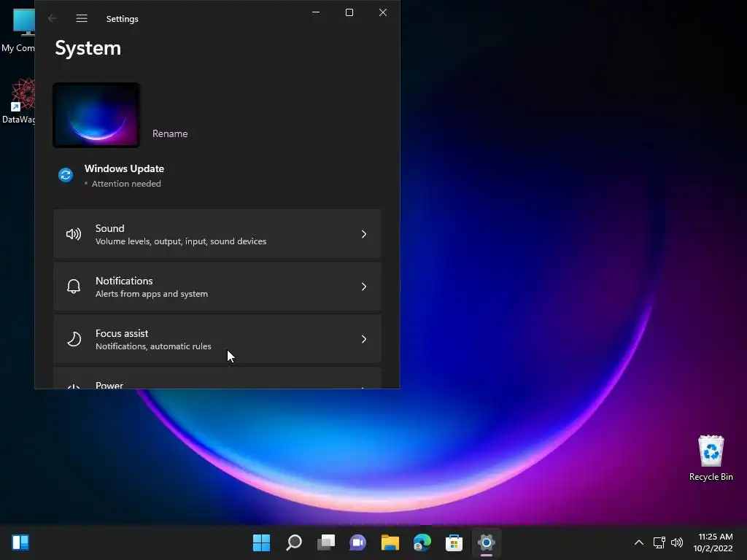Open the clock and date flyout

(x=713, y=542)
